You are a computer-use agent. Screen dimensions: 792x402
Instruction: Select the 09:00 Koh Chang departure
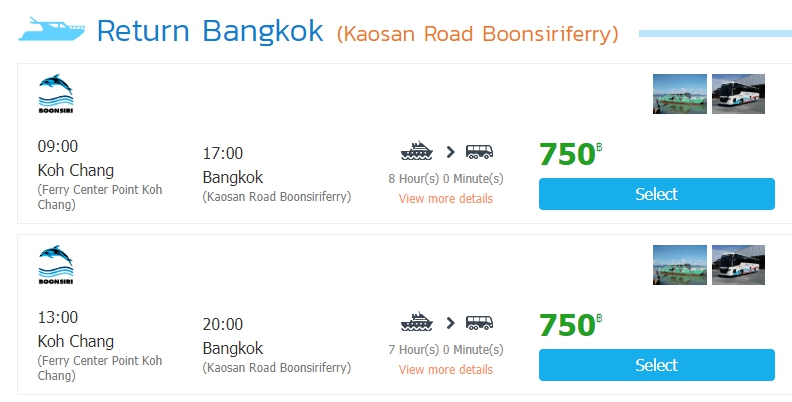click(656, 194)
